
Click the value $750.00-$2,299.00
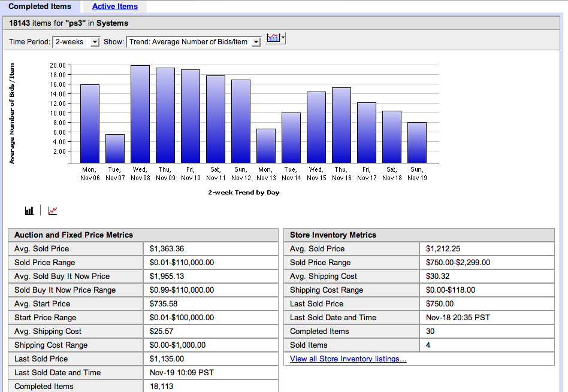(458, 262)
